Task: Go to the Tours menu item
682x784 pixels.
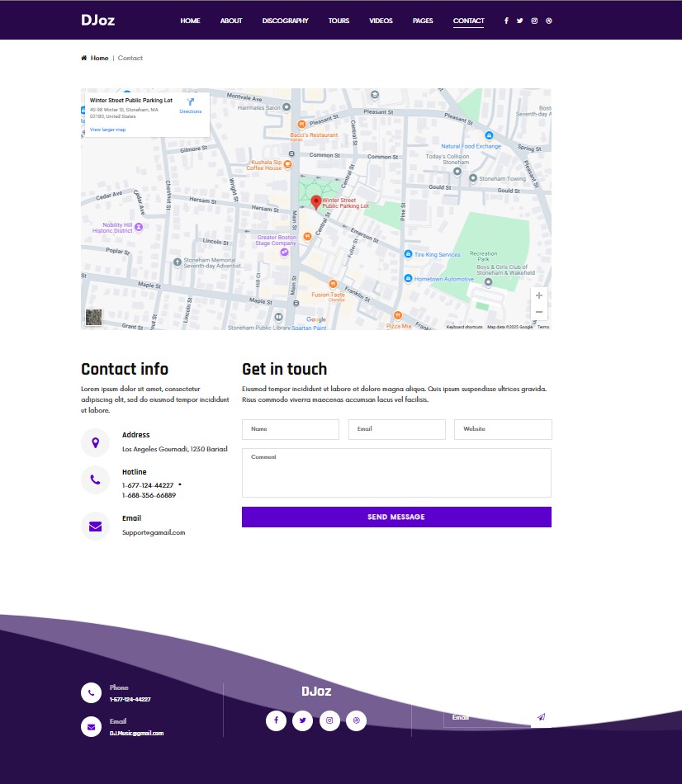Action: (339, 21)
